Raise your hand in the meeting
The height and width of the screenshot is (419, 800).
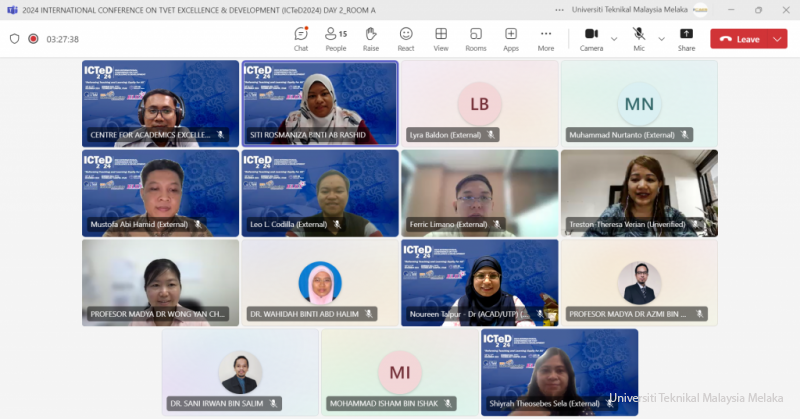pos(371,38)
